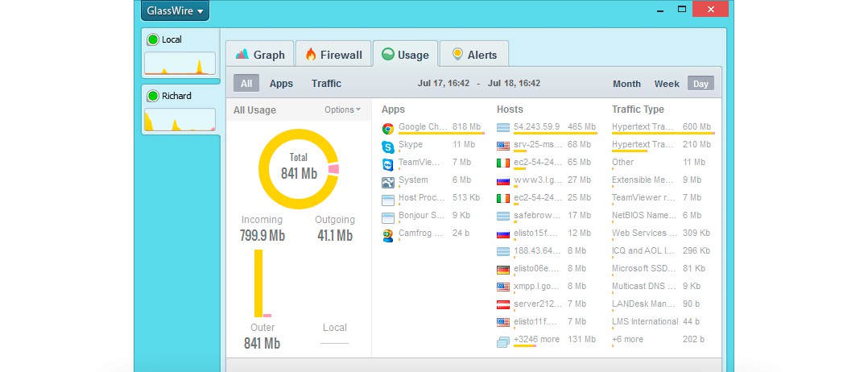Go to the Alerts tab

(x=473, y=55)
